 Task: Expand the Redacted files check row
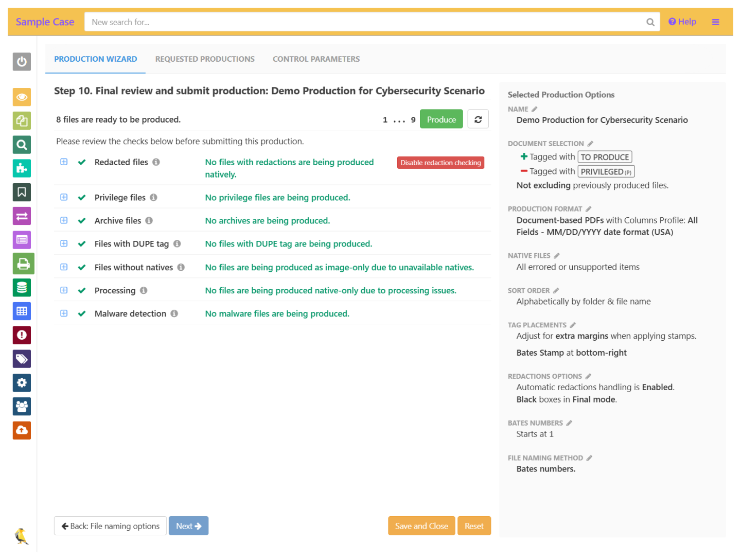(64, 162)
